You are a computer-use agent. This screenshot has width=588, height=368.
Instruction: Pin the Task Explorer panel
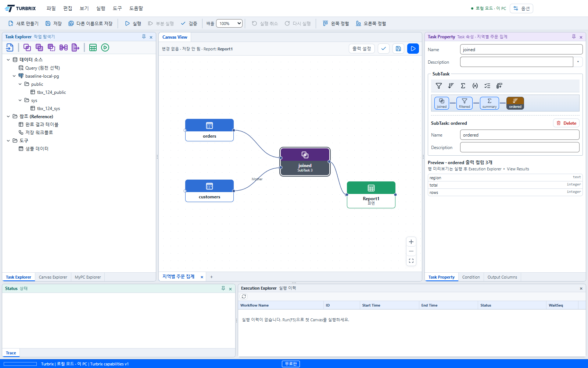tap(144, 37)
